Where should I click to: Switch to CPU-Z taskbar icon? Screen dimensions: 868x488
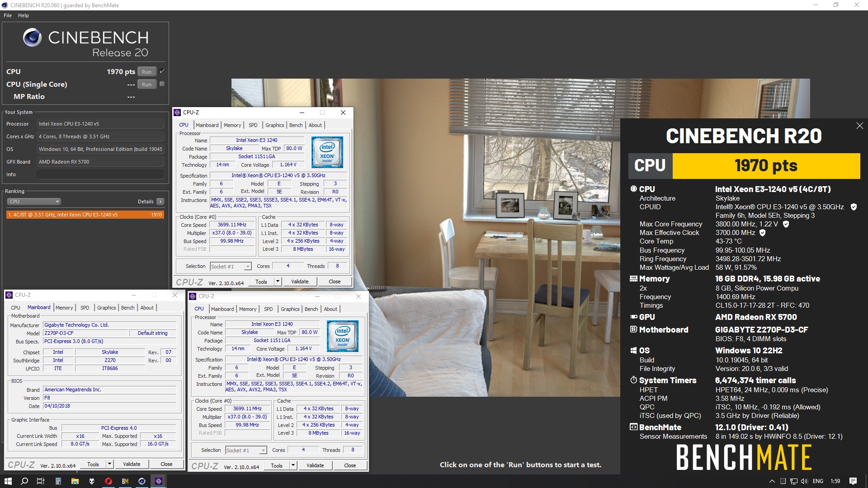[x=159, y=481]
